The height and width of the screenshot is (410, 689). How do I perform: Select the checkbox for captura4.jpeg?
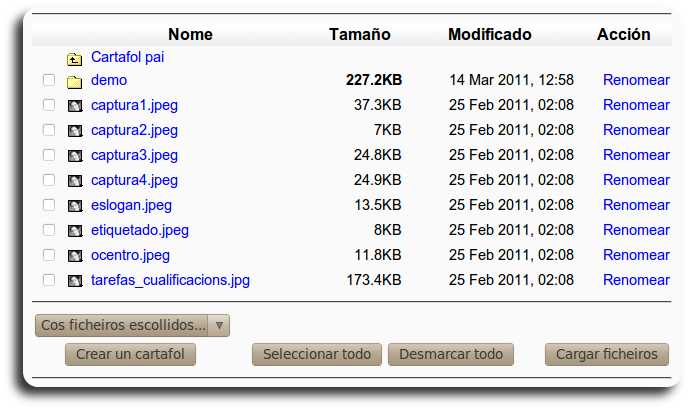click(x=48, y=180)
